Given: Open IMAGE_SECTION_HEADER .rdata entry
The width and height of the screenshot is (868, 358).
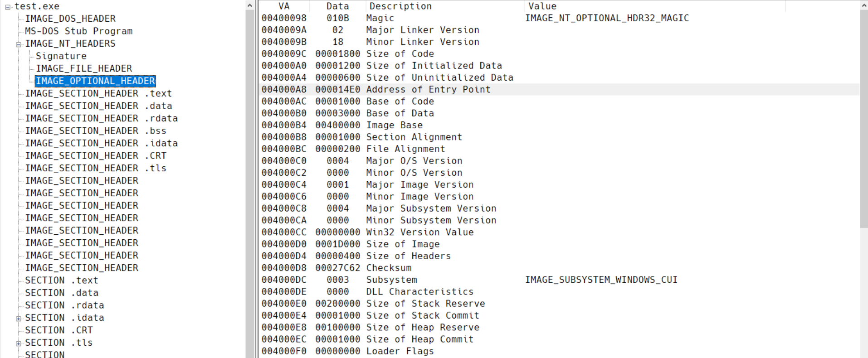Looking at the screenshot, I should click(101, 118).
